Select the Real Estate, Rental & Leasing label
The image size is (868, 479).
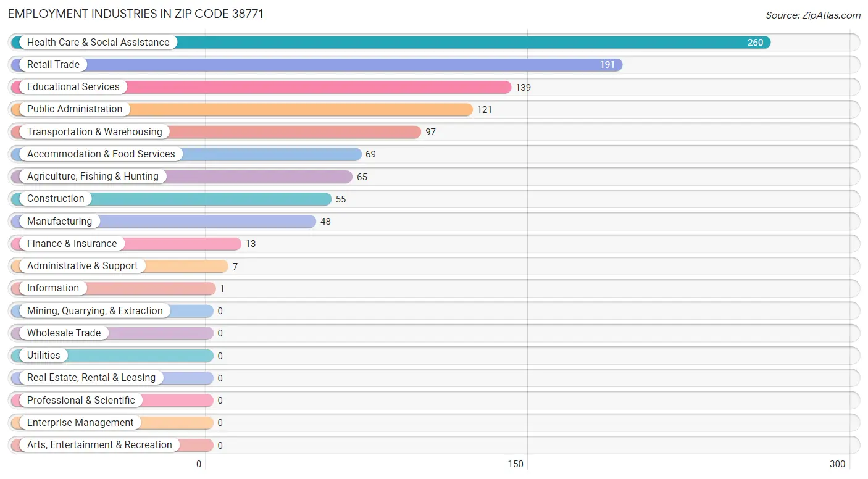pyautogui.click(x=91, y=377)
